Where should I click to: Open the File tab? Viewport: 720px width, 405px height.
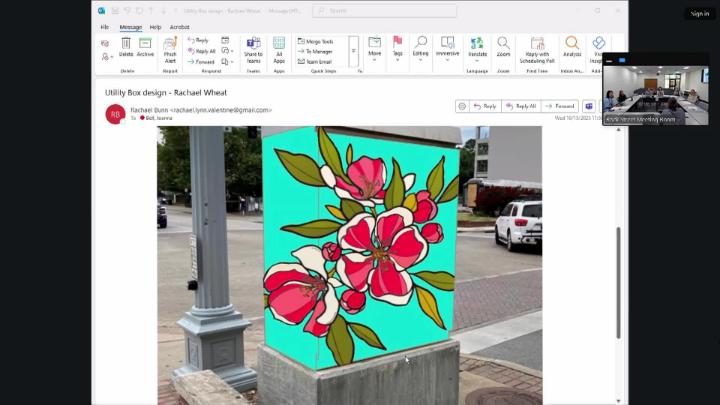point(104,27)
